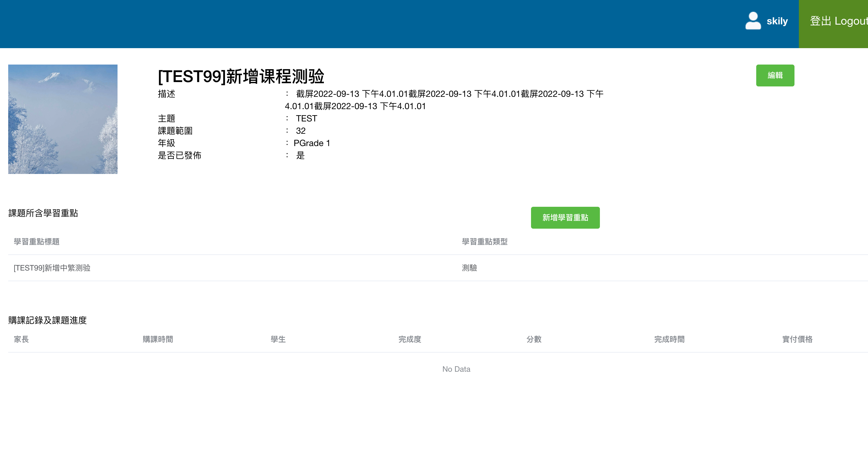The width and height of the screenshot is (868, 471).
Task: Click the 分數 column header
Action: click(x=534, y=339)
